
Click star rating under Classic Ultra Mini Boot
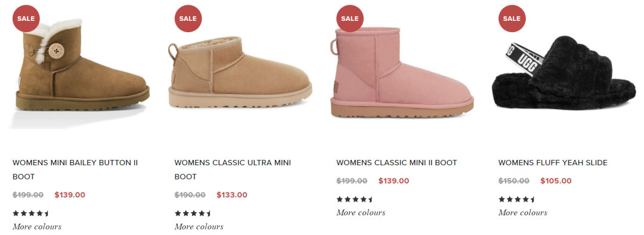tap(193, 213)
